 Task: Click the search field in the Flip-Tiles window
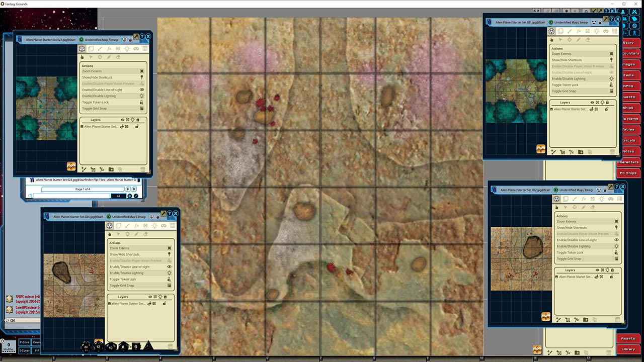pos(71,196)
